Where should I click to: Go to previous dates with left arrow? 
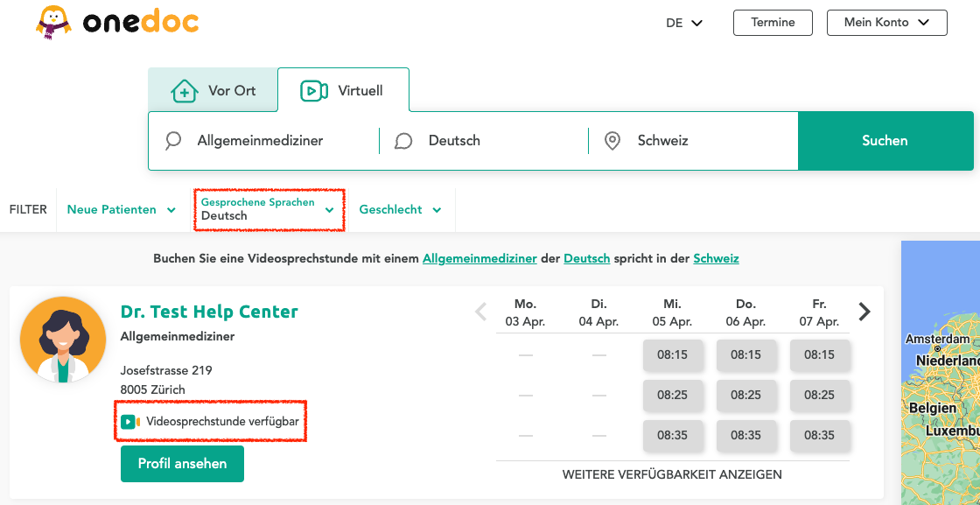point(480,312)
